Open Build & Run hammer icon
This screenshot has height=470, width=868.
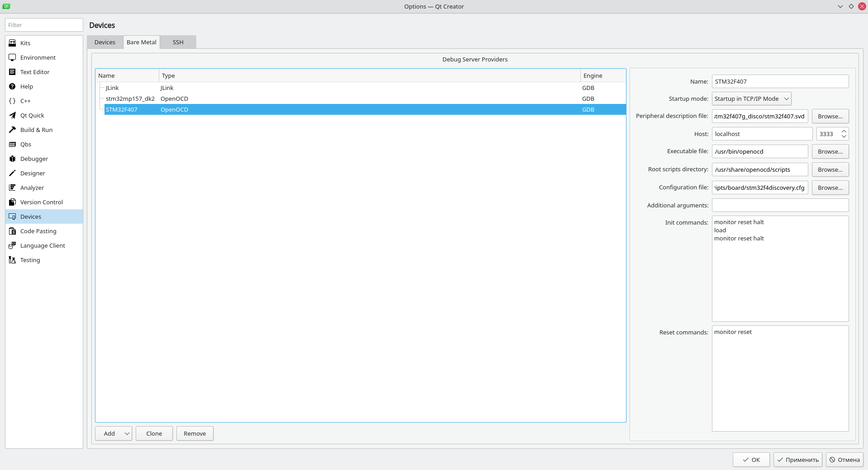(x=12, y=130)
